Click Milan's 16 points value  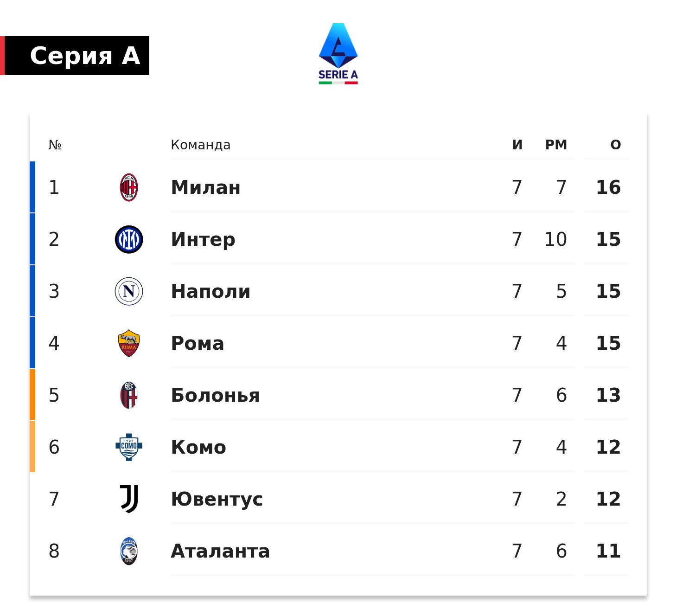608,187
